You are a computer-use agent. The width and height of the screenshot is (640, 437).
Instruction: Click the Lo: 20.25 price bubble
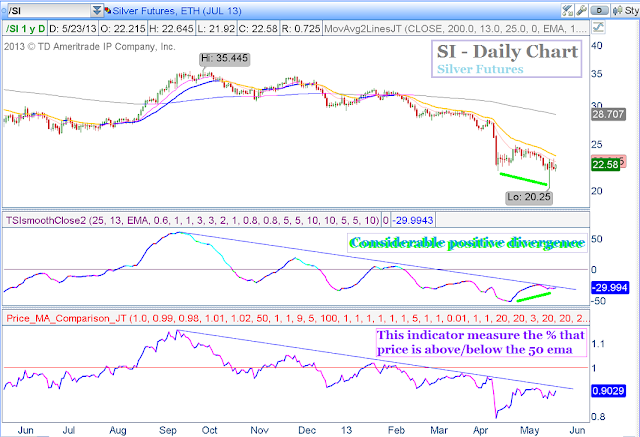click(529, 197)
